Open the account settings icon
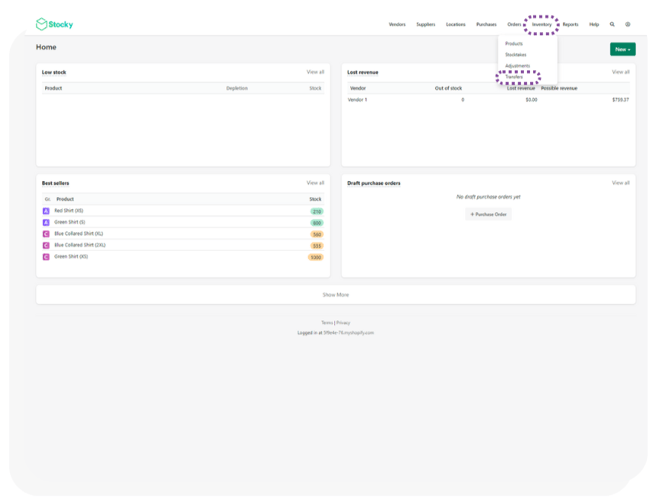670x502 pixels. [628, 24]
